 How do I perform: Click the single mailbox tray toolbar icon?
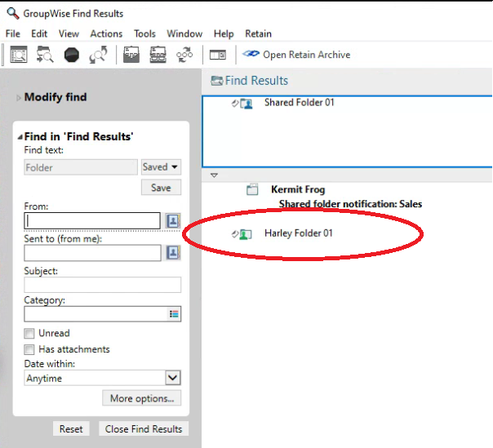pos(131,55)
